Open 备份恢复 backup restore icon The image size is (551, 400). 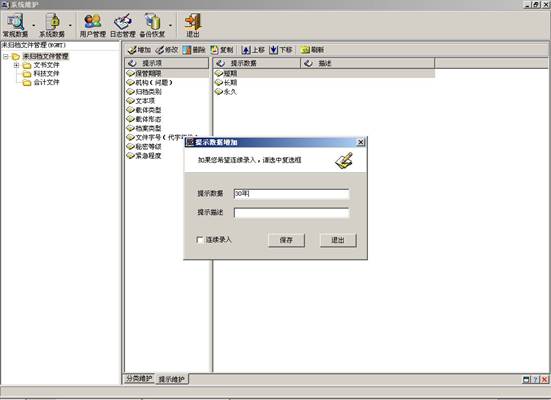tap(152, 25)
